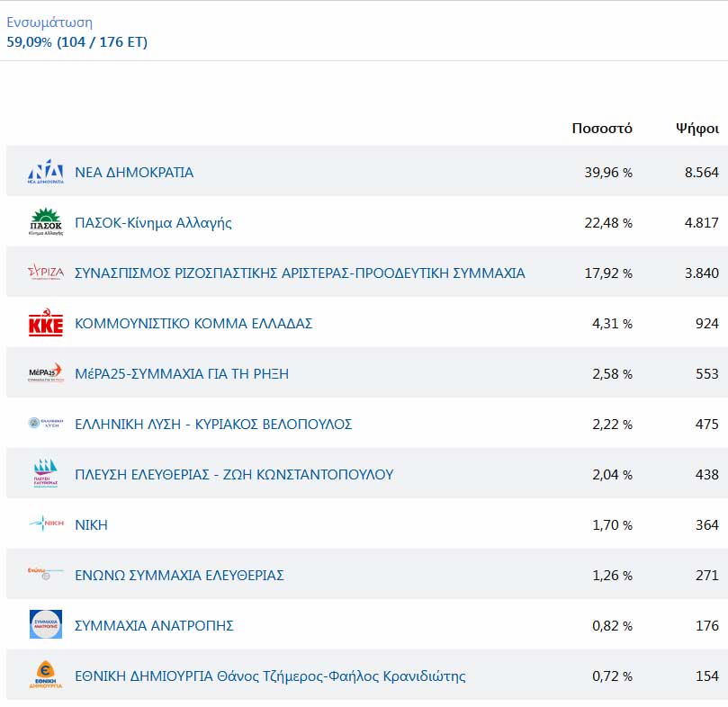Image resolution: width=728 pixels, height=707 pixels.
Task: Click the 0,72 % percentage
Action: tap(612, 676)
